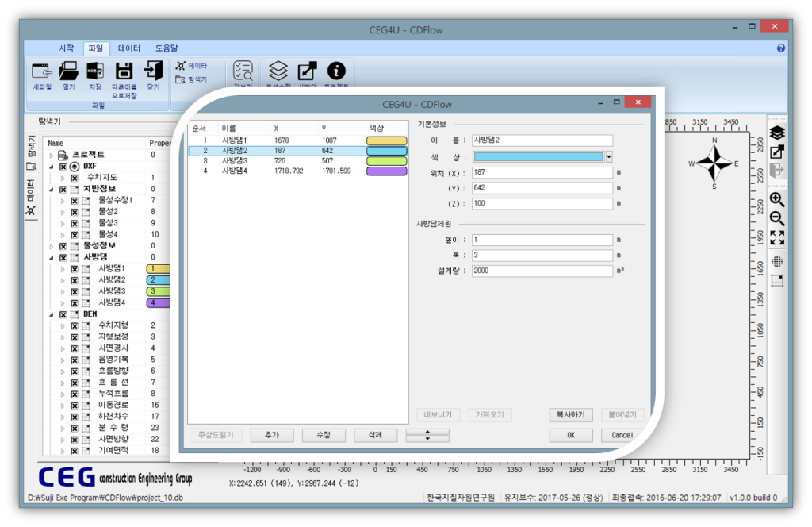Image resolution: width=812 pixels, height=527 pixels.
Task: Click the yellow swatch for 사방댐1 row
Action: click(386, 140)
